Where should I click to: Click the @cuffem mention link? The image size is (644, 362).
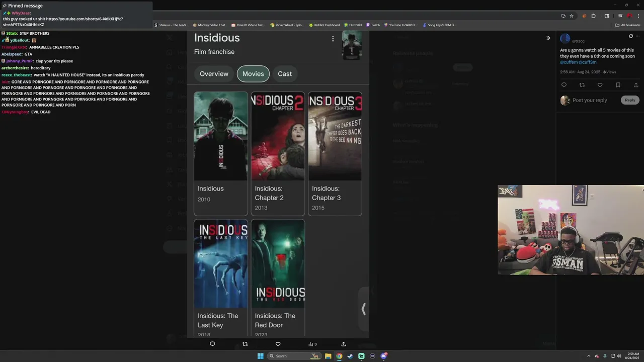click(569, 62)
